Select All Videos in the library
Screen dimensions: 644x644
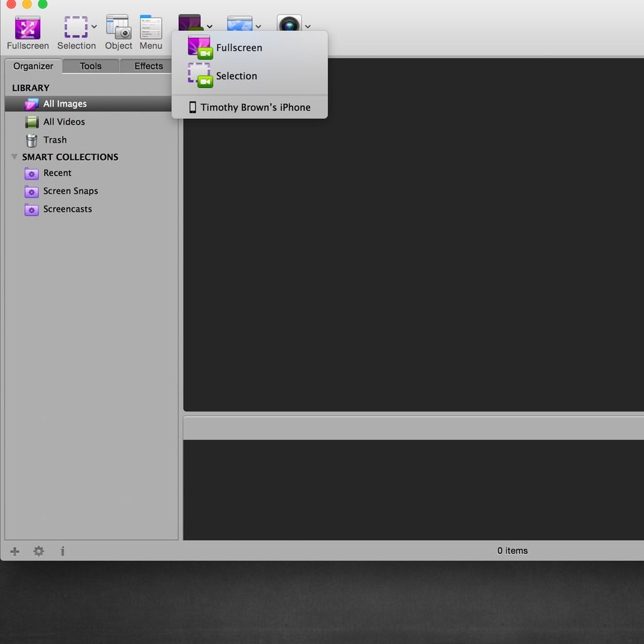64,122
